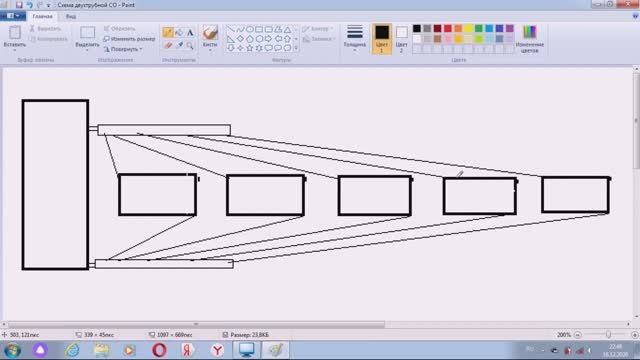Click the Brushes (Кисти) icon
The height and width of the screenshot is (360, 640).
pos(210,32)
